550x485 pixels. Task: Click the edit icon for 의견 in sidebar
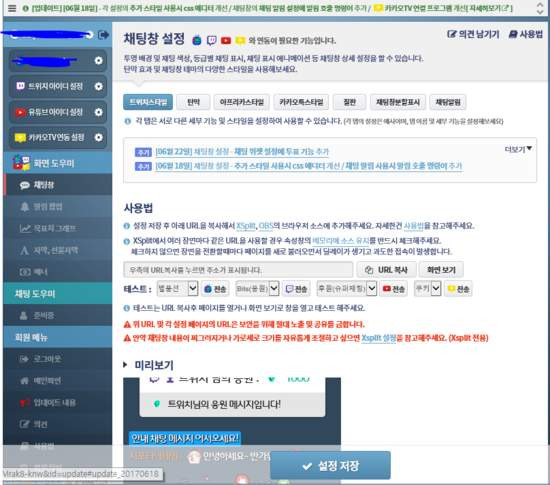click(24, 424)
